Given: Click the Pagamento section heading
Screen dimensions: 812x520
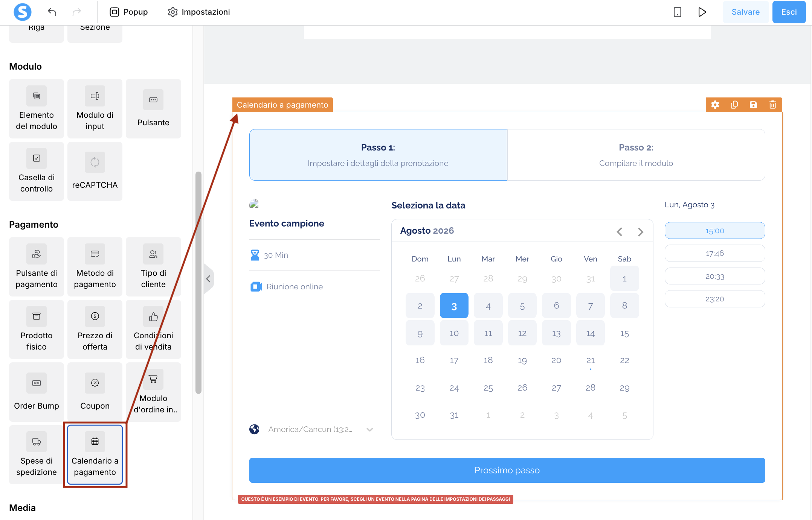Looking at the screenshot, I should tap(34, 225).
